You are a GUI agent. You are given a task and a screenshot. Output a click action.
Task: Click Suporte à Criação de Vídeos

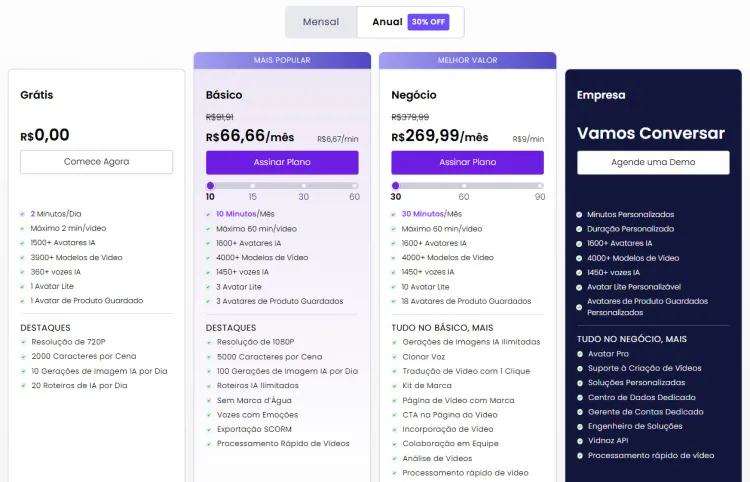tap(645, 369)
